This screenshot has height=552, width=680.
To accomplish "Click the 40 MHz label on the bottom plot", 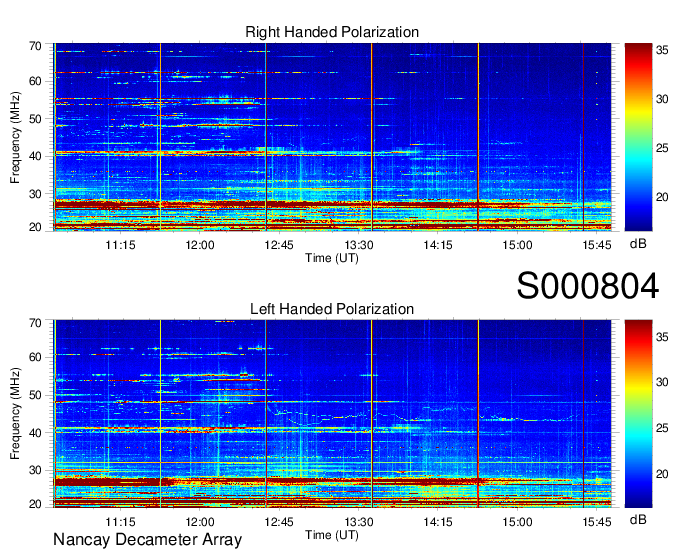I will point(35,433).
